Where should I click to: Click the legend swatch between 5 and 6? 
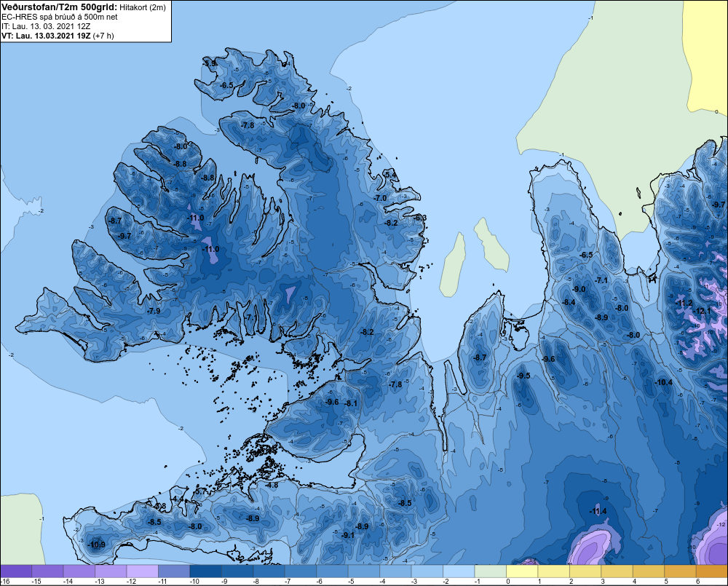click(680, 571)
